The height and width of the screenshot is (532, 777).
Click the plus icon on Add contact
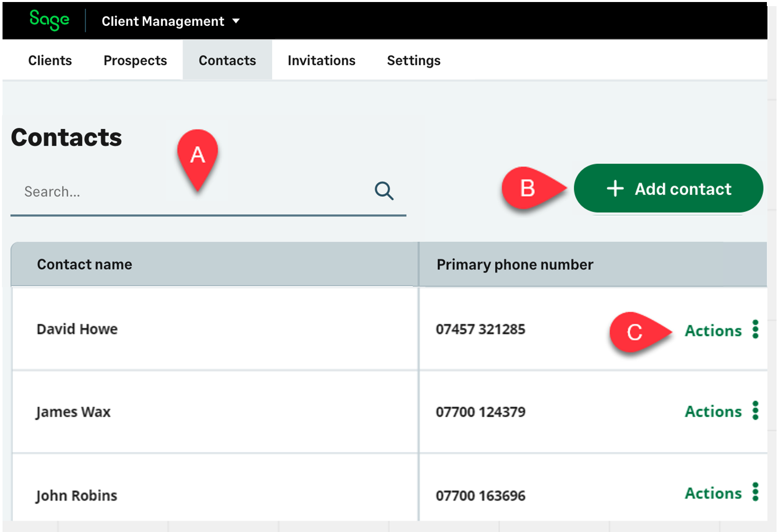pos(615,189)
